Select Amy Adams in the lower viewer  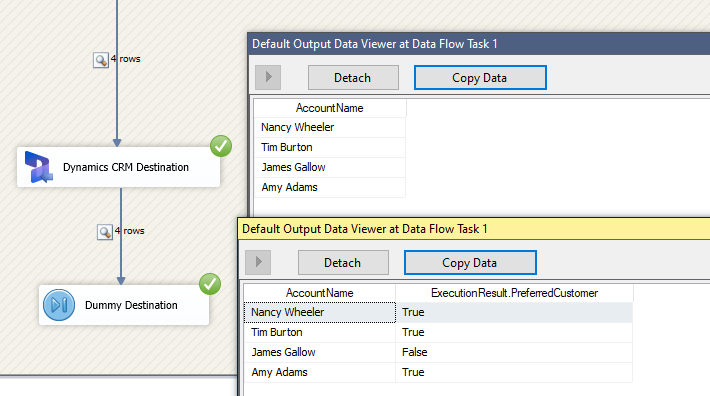click(320, 372)
